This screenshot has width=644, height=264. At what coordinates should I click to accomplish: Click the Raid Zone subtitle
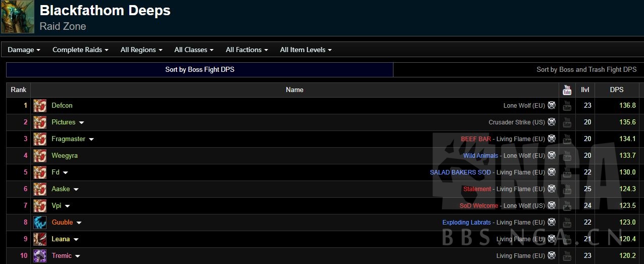63,26
